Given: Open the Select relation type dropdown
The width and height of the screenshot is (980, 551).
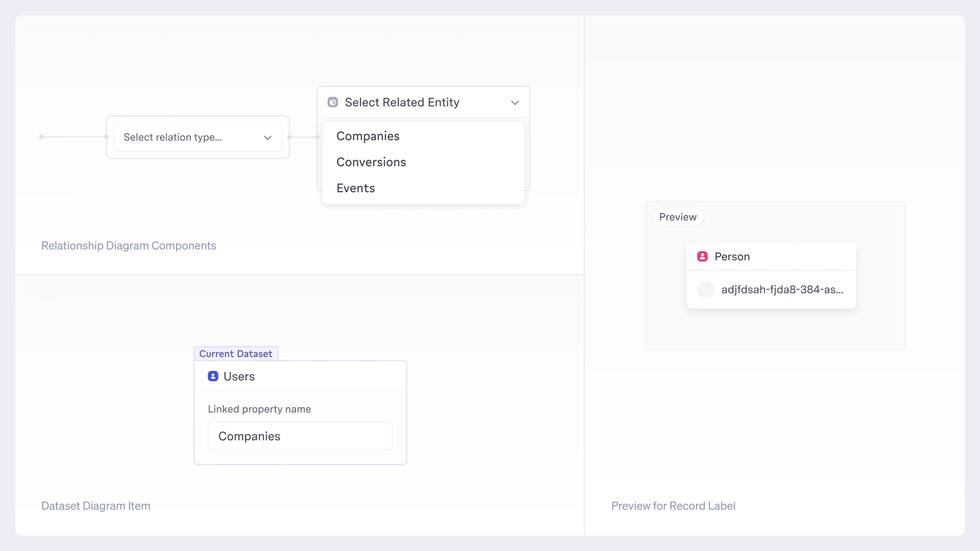Looking at the screenshot, I should coord(198,137).
